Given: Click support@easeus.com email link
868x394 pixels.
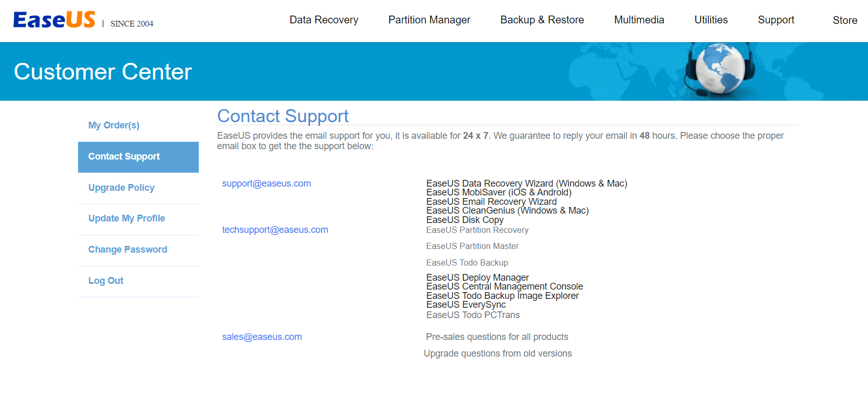Looking at the screenshot, I should point(266,183).
